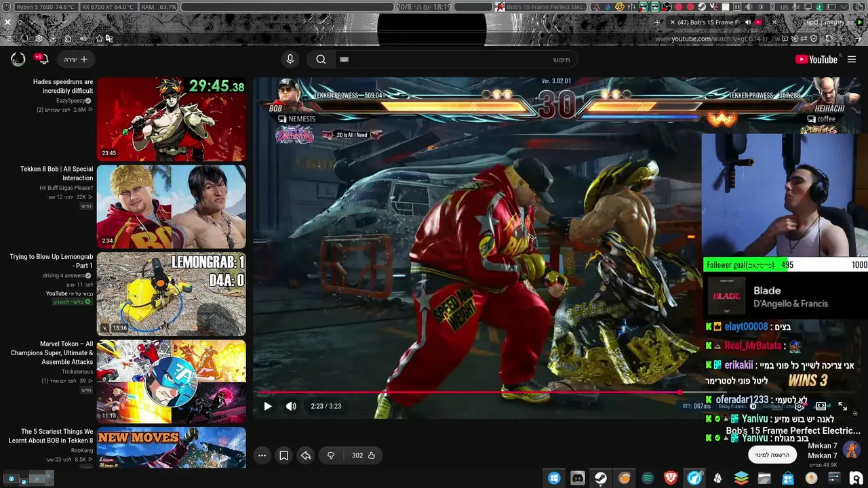This screenshot has width=868, height=488.
Task: Start voice search with the microphone
Action: [290, 60]
